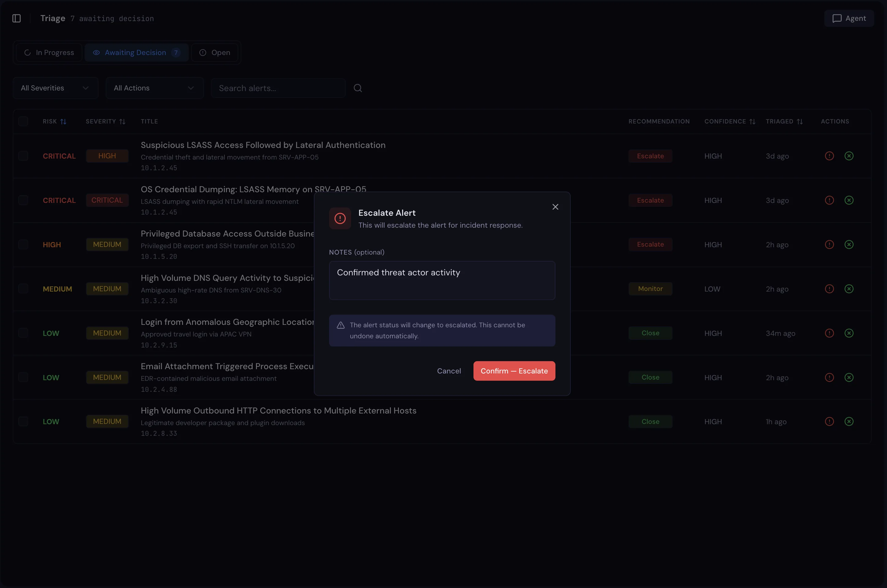Escalate icon for Email Attachment alert
This screenshot has height=588, width=887.
pos(829,377)
